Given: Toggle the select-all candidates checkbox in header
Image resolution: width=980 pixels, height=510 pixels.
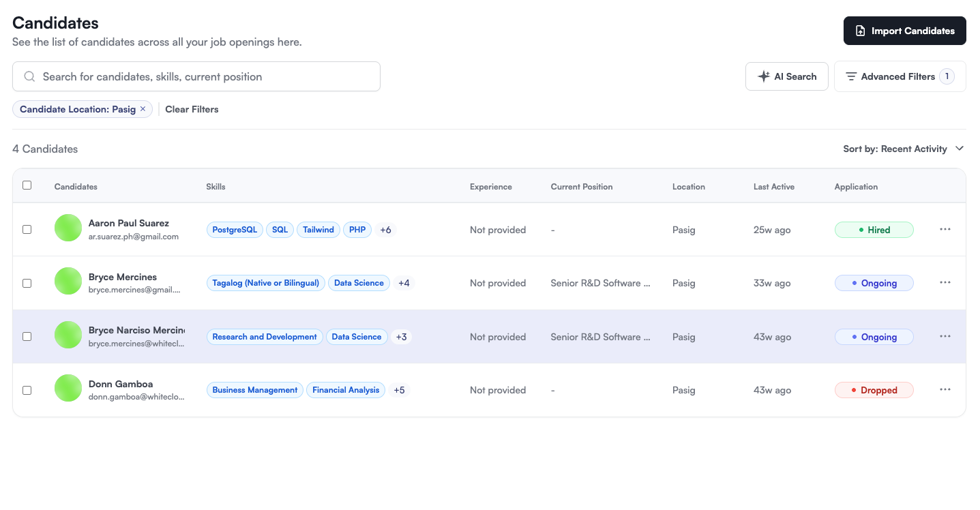Looking at the screenshot, I should pyautogui.click(x=27, y=185).
